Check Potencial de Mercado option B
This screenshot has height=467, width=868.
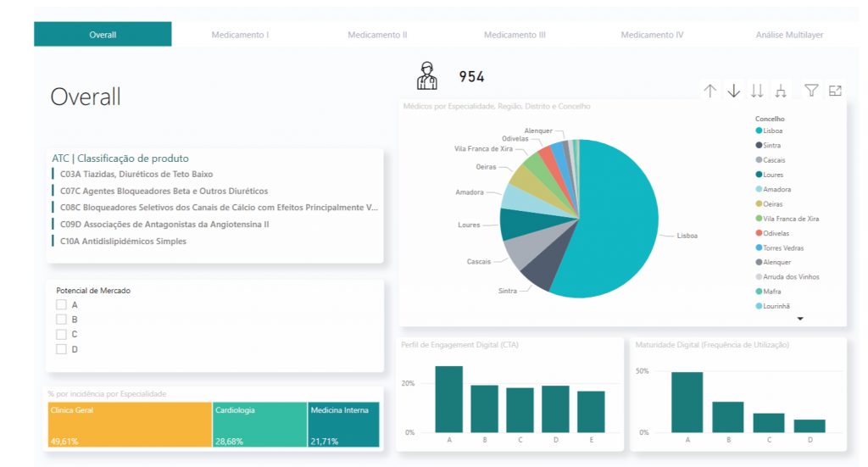tap(61, 320)
